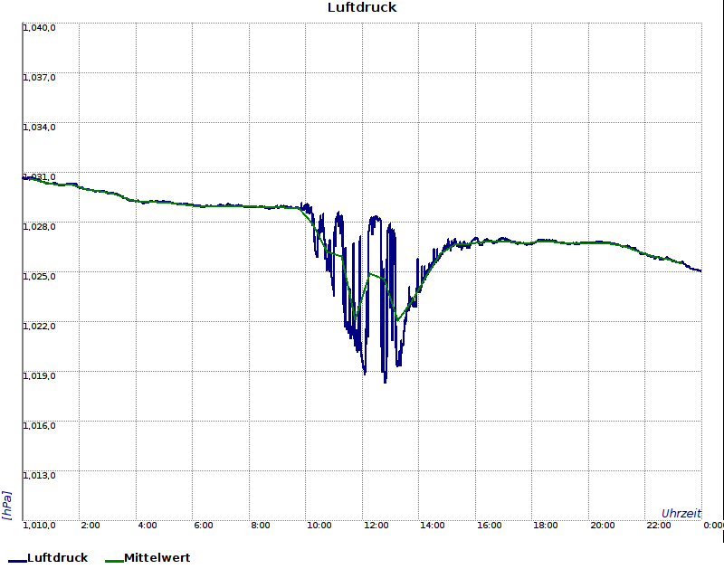Click the 8:00 time label
This screenshot has width=724, height=588.
261,526
